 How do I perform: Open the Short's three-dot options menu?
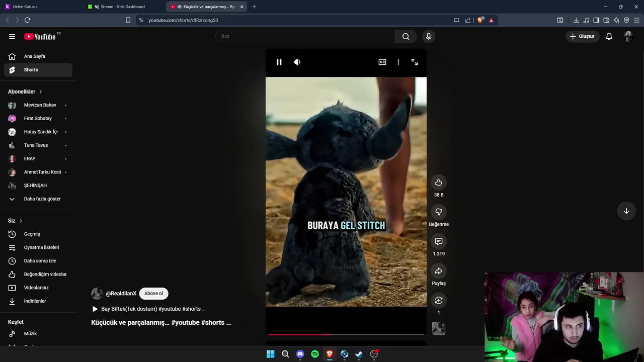click(x=398, y=62)
